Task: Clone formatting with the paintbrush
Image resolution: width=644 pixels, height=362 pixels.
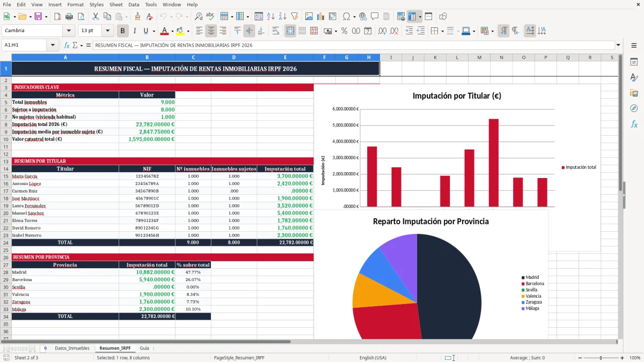Action: pyautogui.click(x=137, y=17)
